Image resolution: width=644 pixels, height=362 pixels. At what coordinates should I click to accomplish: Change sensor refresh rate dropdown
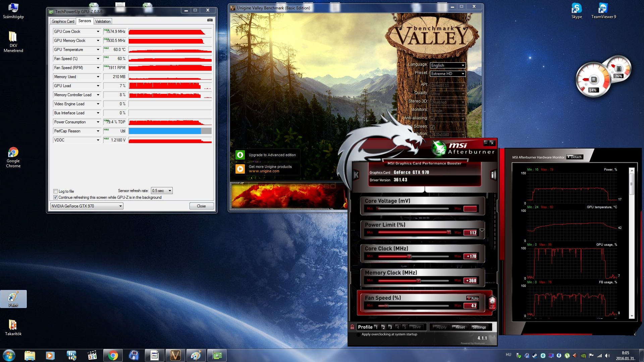162,191
